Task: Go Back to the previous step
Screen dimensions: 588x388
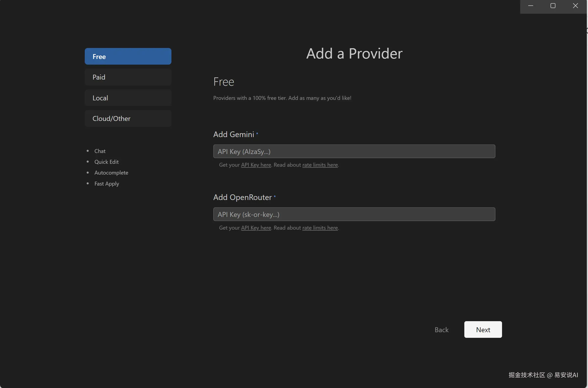Action: (441, 329)
